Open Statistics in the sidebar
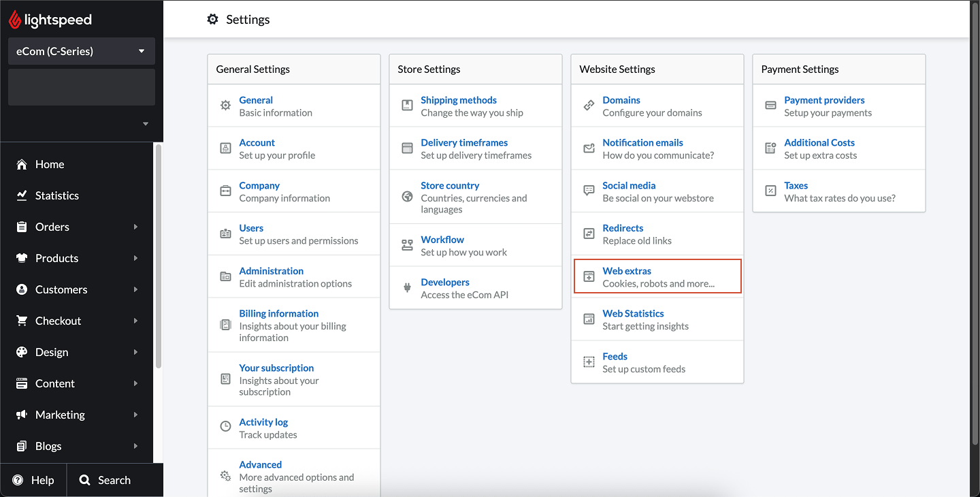The width and height of the screenshot is (980, 497). 77,195
